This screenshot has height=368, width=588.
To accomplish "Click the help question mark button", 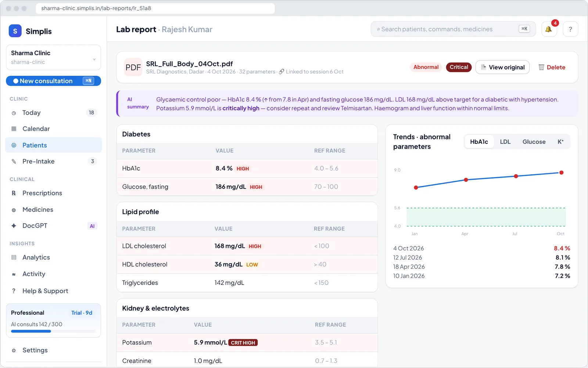I will [570, 29].
